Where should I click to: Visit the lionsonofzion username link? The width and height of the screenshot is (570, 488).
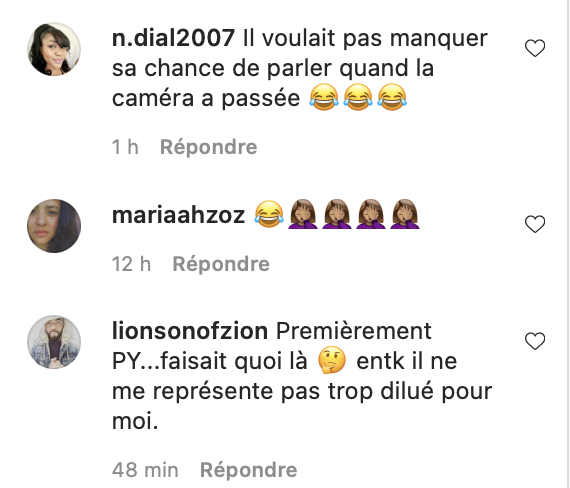pyautogui.click(x=190, y=331)
